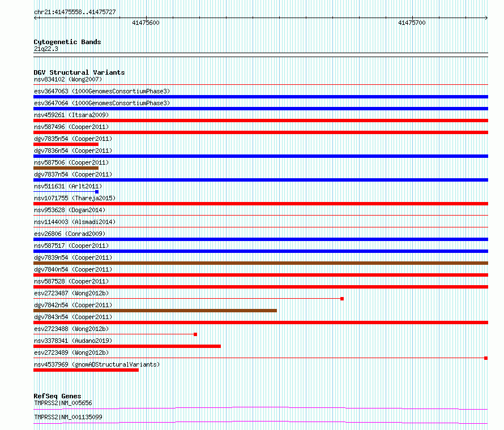
Task: Click the ruler's right arrow end
Action: pyautogui.click(x=486, y=18)
